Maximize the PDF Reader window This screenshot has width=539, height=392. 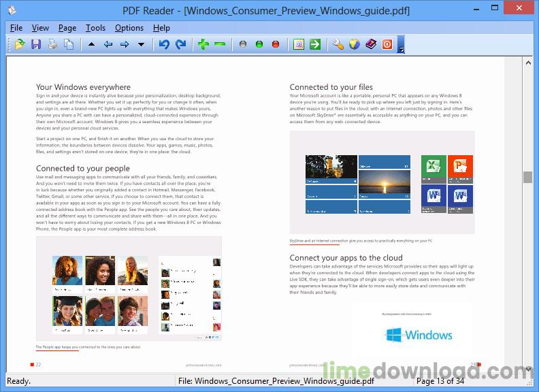click(495, 8)
